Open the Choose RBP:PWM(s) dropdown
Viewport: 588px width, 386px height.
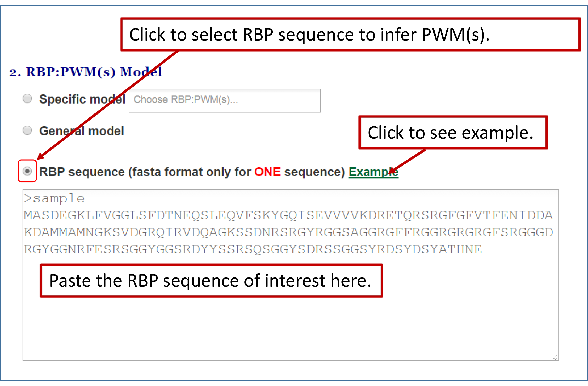pyautogui.click(x=225, y=101)
